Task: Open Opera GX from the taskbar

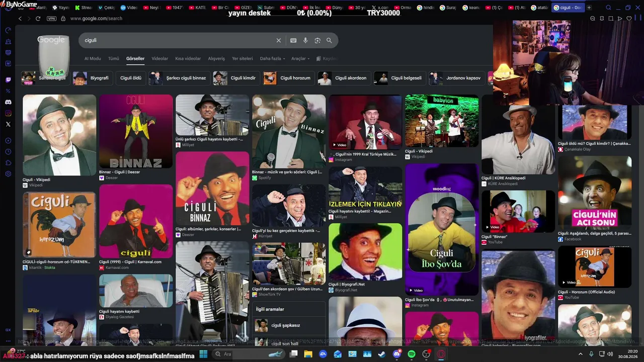Action: click(x=441, y=354)
